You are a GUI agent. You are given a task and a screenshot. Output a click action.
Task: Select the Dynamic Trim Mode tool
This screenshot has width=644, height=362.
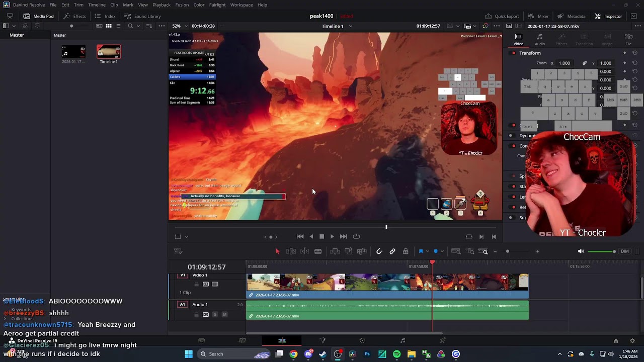coord(304,251)
